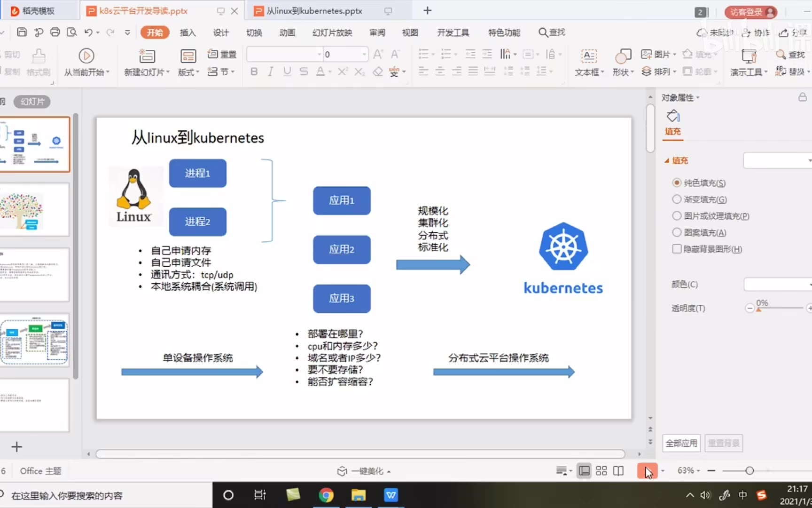The height and width of the screenshot is (508, 812).
Task: Decrease font size with A- icon
Action: pyautogui.click(x=395, y=54)
